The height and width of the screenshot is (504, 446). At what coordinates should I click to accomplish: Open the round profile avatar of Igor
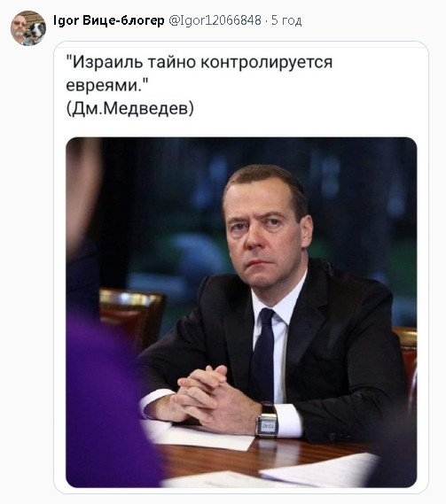click(28, 28)
